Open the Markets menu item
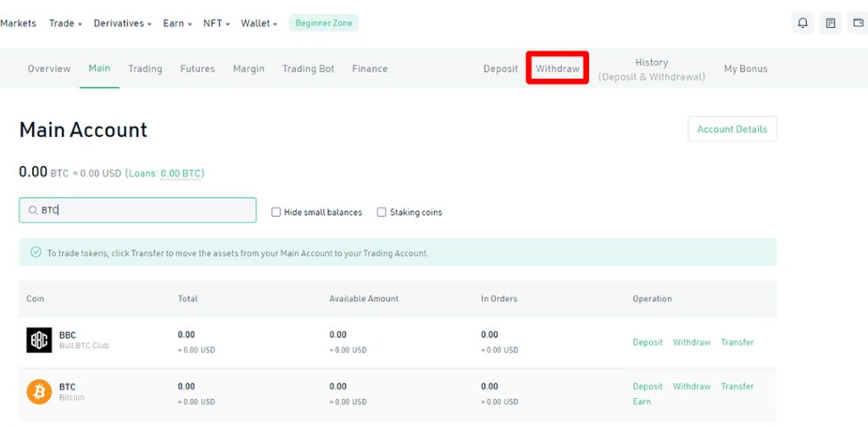The height and width of the screenshot is (426, 868). pos(18,23)
